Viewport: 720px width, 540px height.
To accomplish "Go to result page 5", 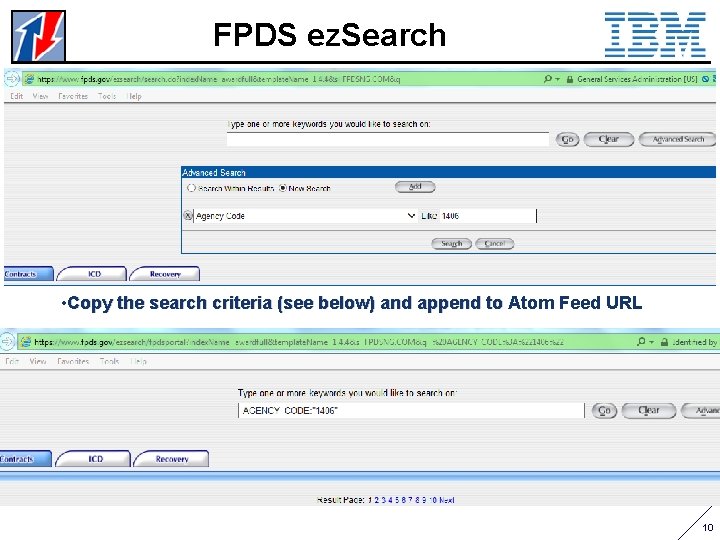I will 397,500.
